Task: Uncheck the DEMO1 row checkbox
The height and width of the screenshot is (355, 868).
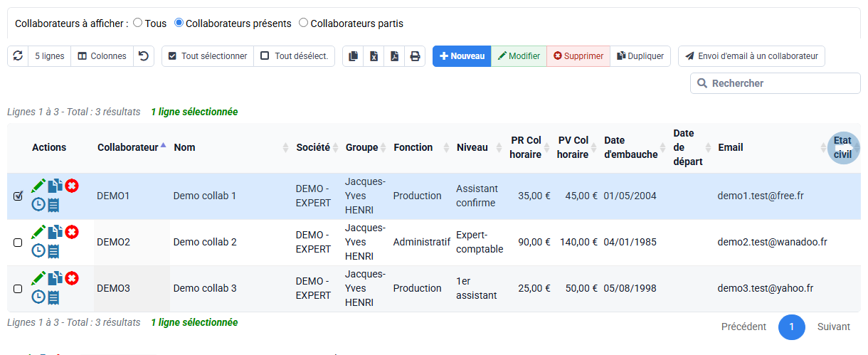Action: (x=18, y=196)
